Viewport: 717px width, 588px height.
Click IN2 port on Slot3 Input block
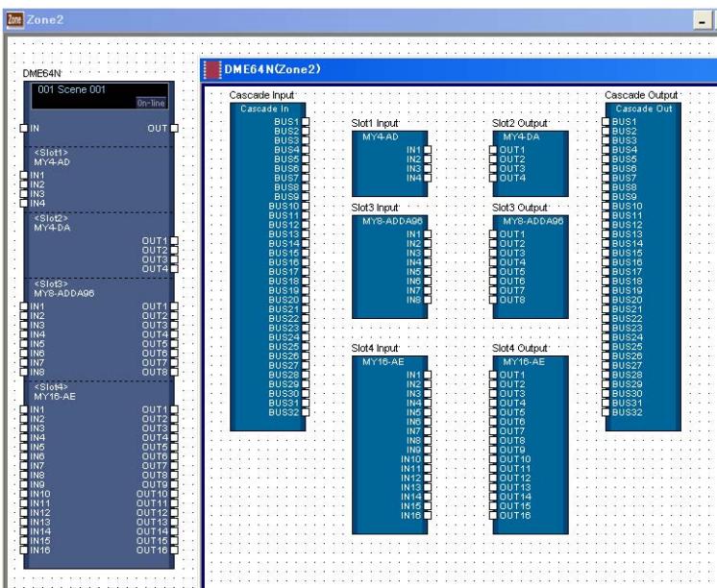(x=428, y=244)
